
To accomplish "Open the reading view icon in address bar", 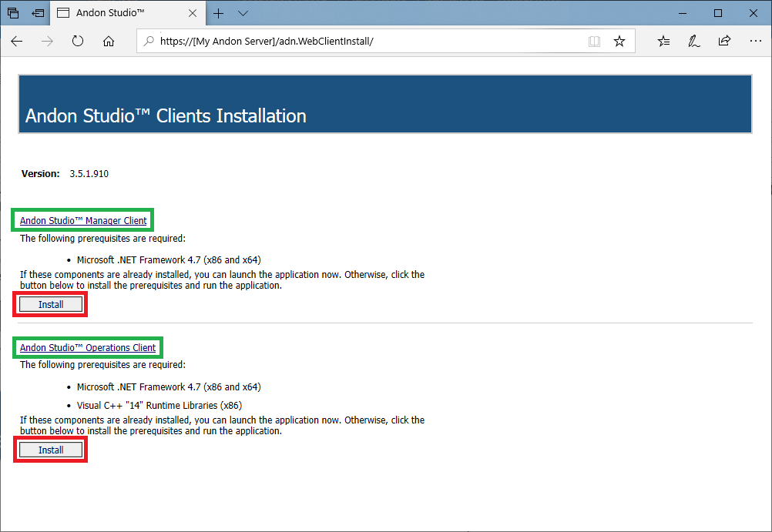I will (594, 42).
